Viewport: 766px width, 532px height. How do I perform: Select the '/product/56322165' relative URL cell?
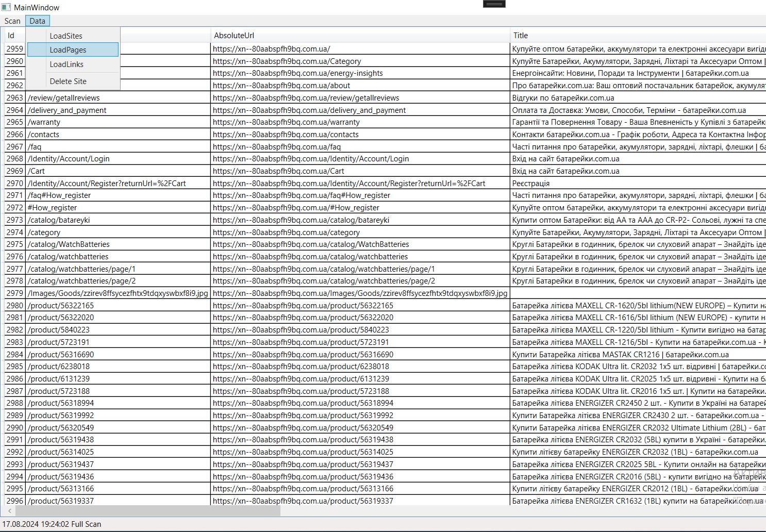[118, 306]
